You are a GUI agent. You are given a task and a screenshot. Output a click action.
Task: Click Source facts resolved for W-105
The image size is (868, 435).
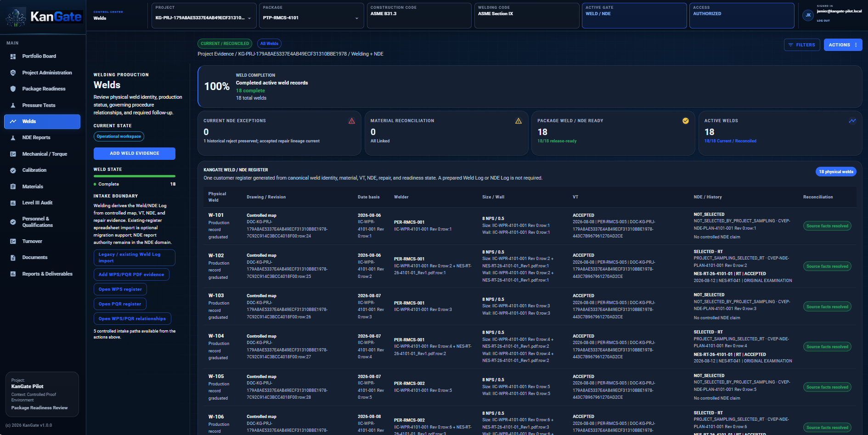tap(827, 387)
